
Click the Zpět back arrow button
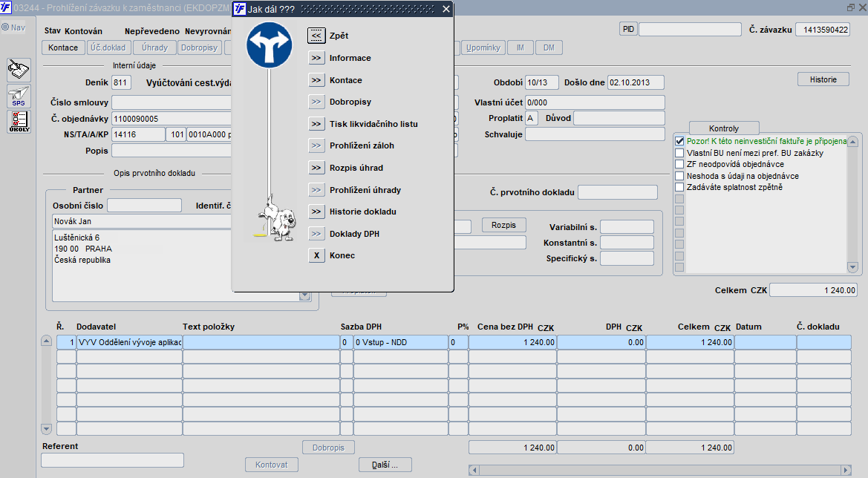tap(316, 36)
